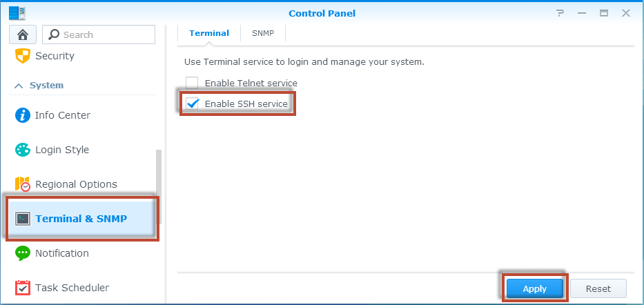
Task: Click the Terminal & SNMP console icon
Action: point(23,219)
